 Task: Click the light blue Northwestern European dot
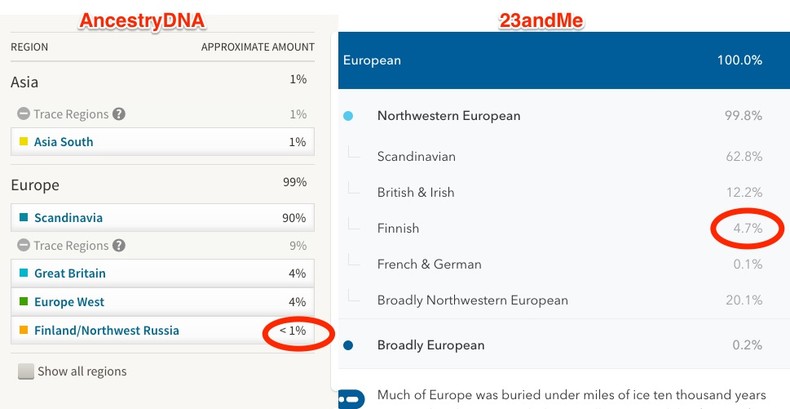click(x=348, y=116)
